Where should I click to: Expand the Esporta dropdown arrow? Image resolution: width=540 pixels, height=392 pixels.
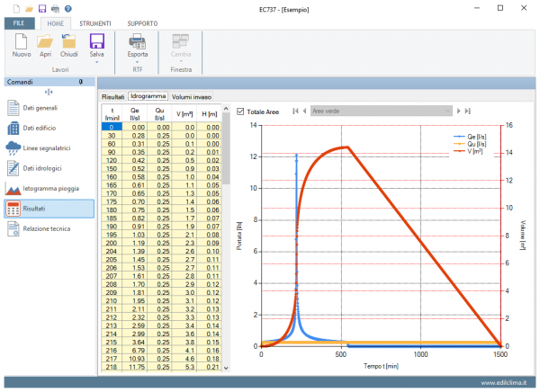click(138, 62)
